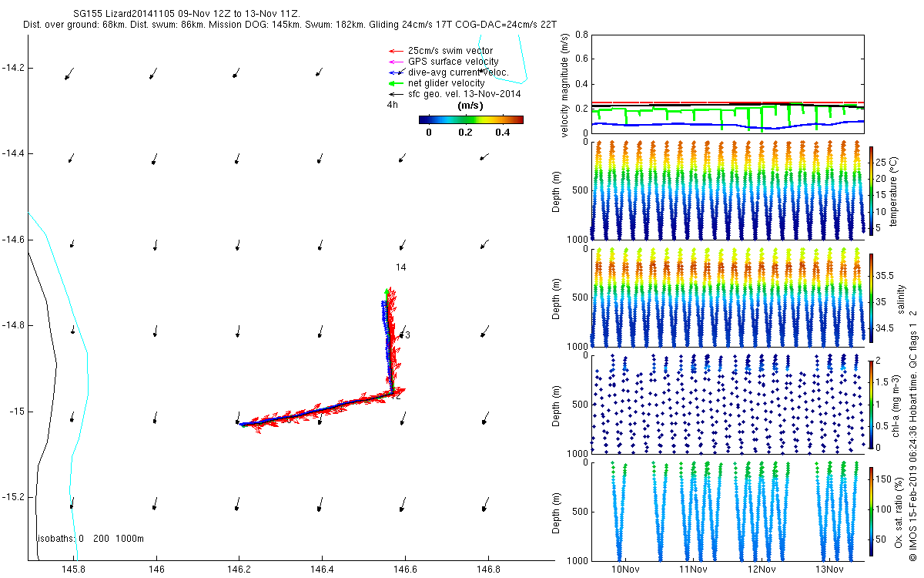Select the 'dive-avg current veloc.' legend text
The image size is (924, 578).
click(458, 72)
